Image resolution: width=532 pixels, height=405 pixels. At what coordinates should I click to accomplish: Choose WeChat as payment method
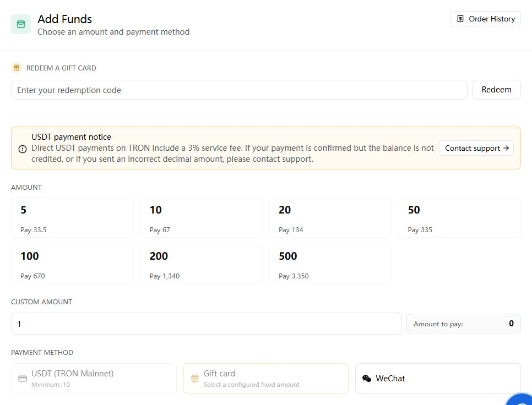click(x=438, y=379)
